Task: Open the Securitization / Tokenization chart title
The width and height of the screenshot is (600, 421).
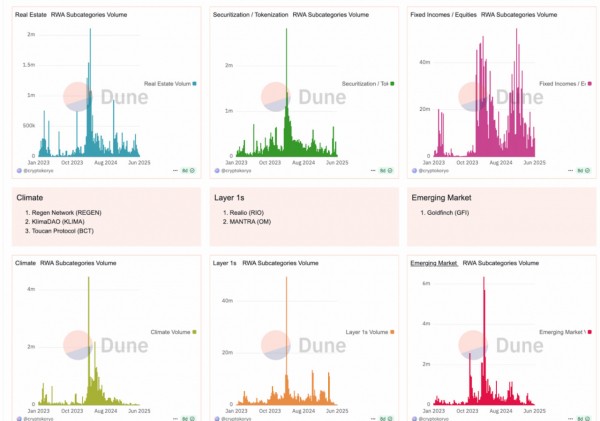Action: [250, 16]
